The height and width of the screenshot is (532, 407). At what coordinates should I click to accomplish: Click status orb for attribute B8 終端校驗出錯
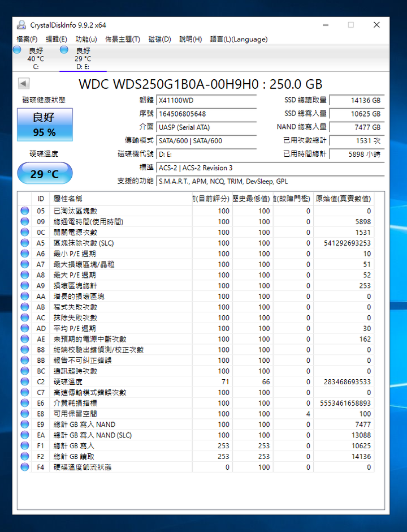tap(25, 350)
